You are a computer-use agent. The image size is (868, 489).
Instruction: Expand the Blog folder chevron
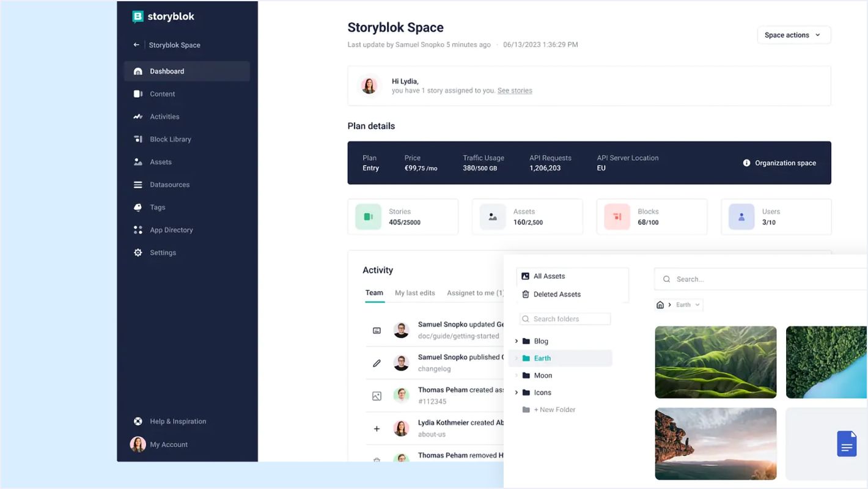coord(516,340)
